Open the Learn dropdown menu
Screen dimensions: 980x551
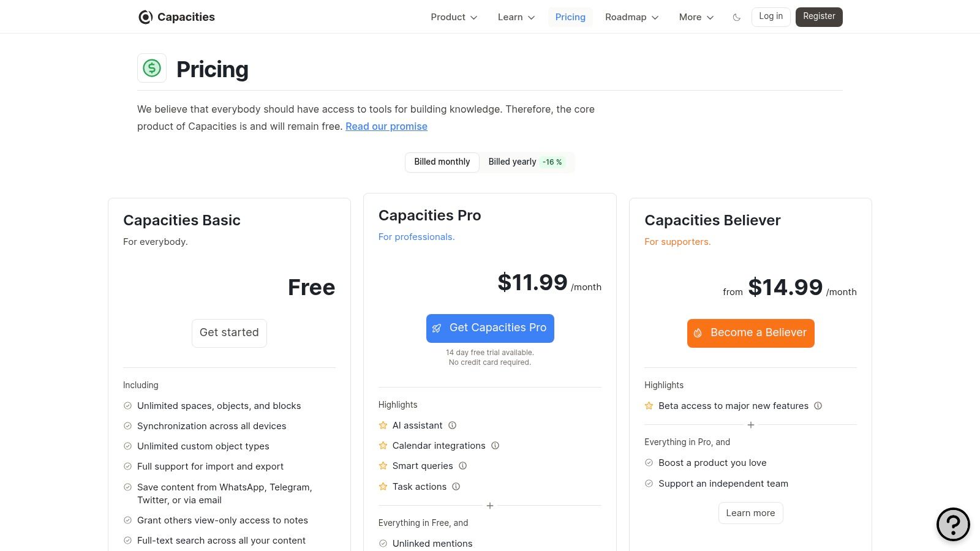pyautogui.click(x=516, y=17)
